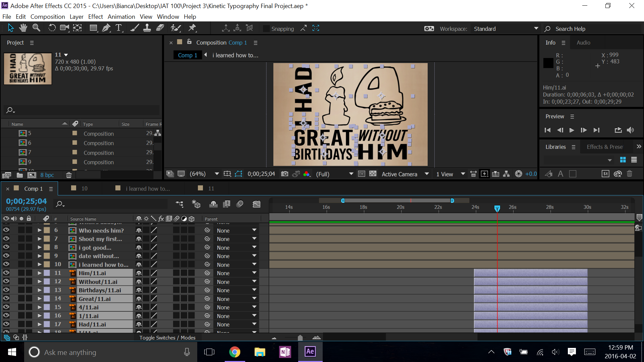Screen dimensions: 644x362
Task: Toggle visibility of Who needs him? layer
Action: [6, 230]
